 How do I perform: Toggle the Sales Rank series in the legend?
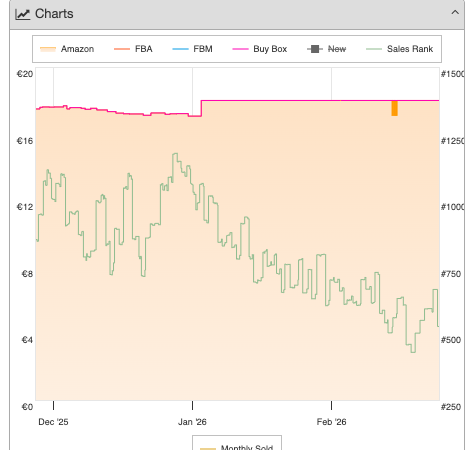pyautogui.click(x=399, y=49)
